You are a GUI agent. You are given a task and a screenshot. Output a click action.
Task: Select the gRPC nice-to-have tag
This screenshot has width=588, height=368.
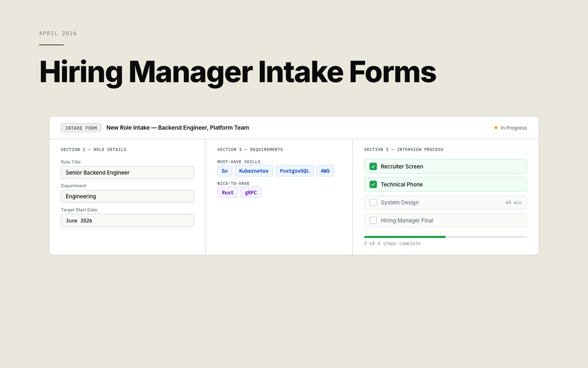coord(251,193)
